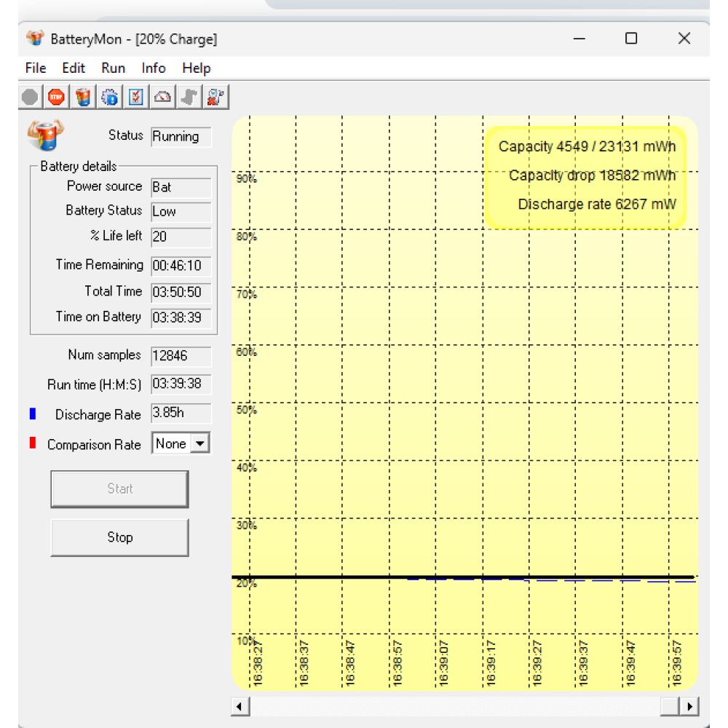Click the 16:39:07 time axis label
Screen dimensions: 728x728
[444, 663]
